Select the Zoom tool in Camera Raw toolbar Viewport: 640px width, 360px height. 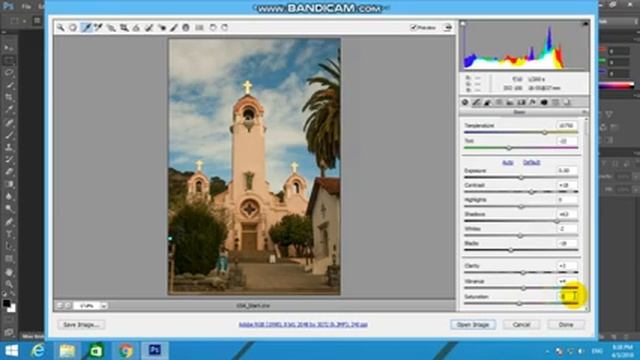click(x=60, y=27)
